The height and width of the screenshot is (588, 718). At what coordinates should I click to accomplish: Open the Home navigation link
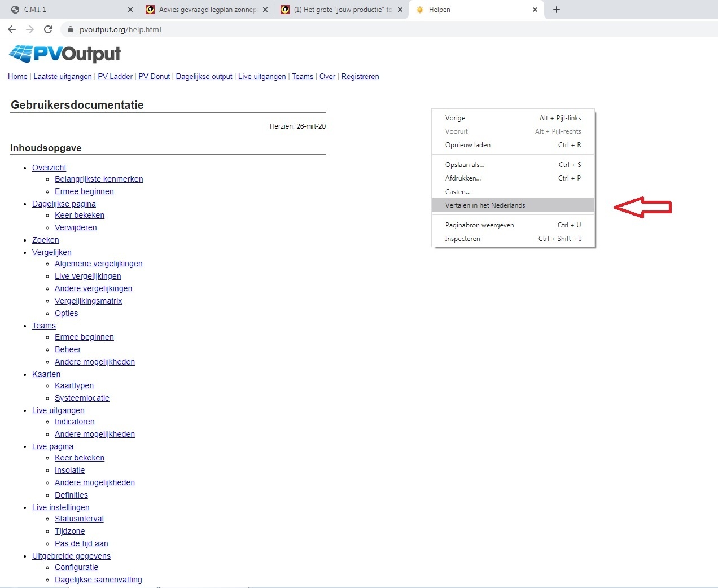(17, 77)
